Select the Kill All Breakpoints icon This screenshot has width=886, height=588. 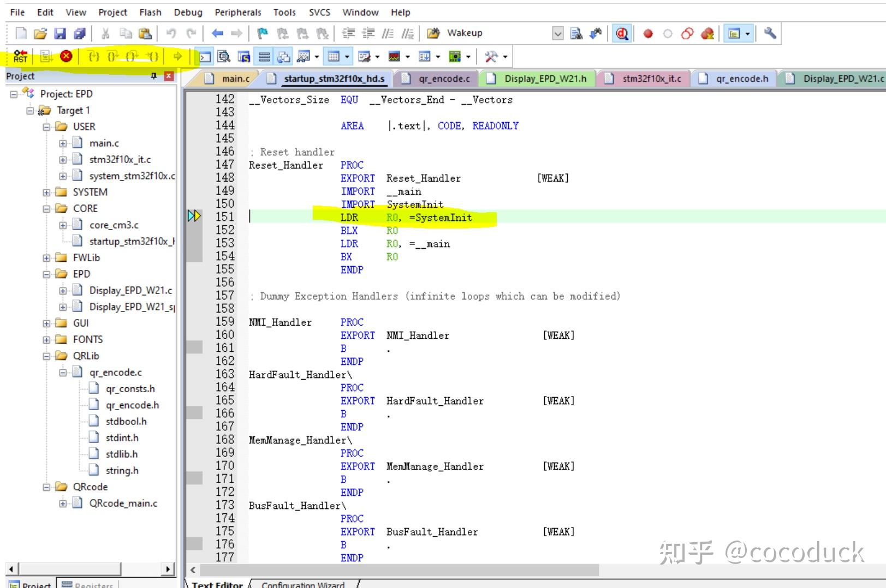coord(707,33)
